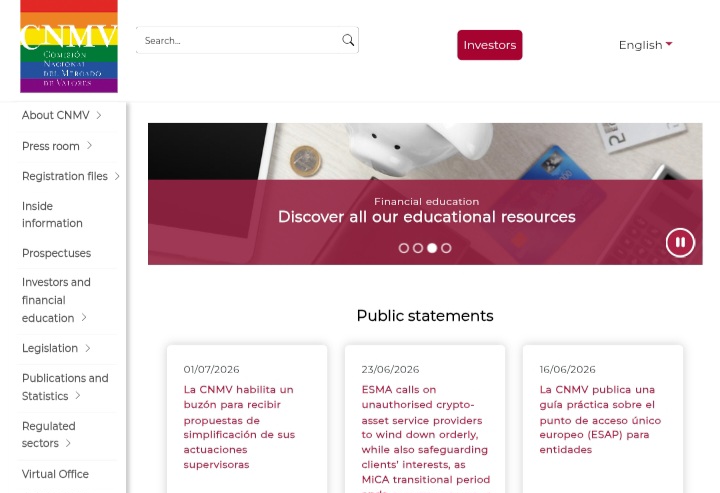Open ESMA crypto-asset providers statement
Screen dimensions: 720x493
tap(425, 434)
